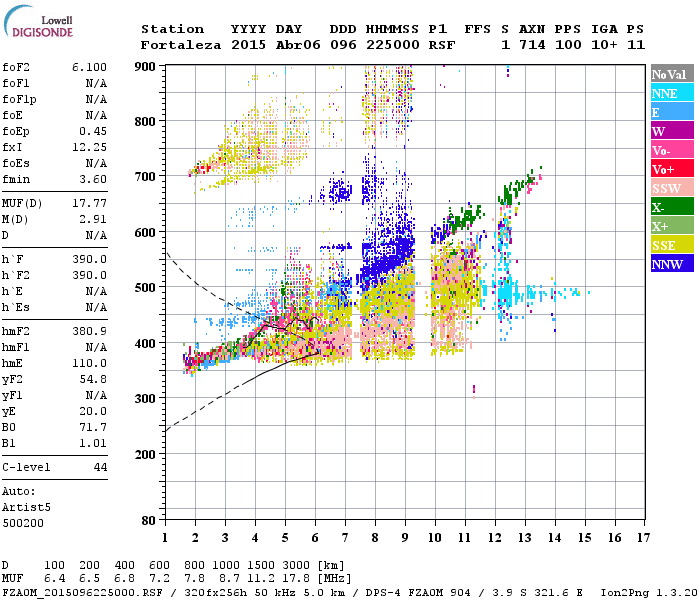Click the Abr06 date in header
The height and width of the screenshot is (600, 700).
(x=298, y=45)
